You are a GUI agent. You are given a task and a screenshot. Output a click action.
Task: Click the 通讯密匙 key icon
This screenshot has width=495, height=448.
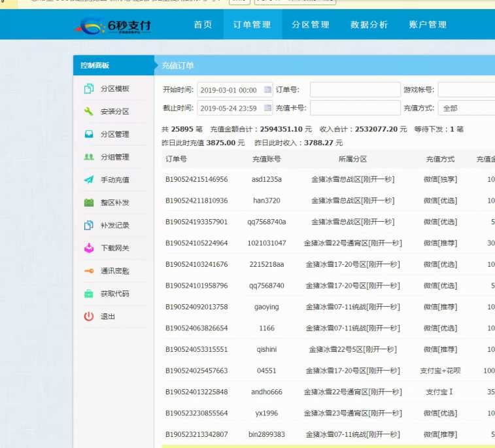pos(89,271)
